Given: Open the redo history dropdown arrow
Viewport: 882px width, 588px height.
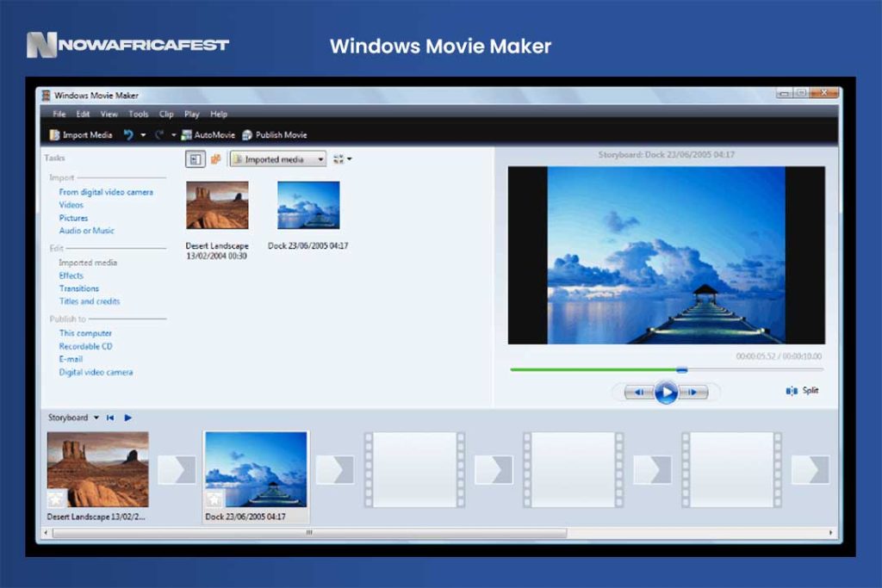Looking at the screenshot, I should coord(173,135).
